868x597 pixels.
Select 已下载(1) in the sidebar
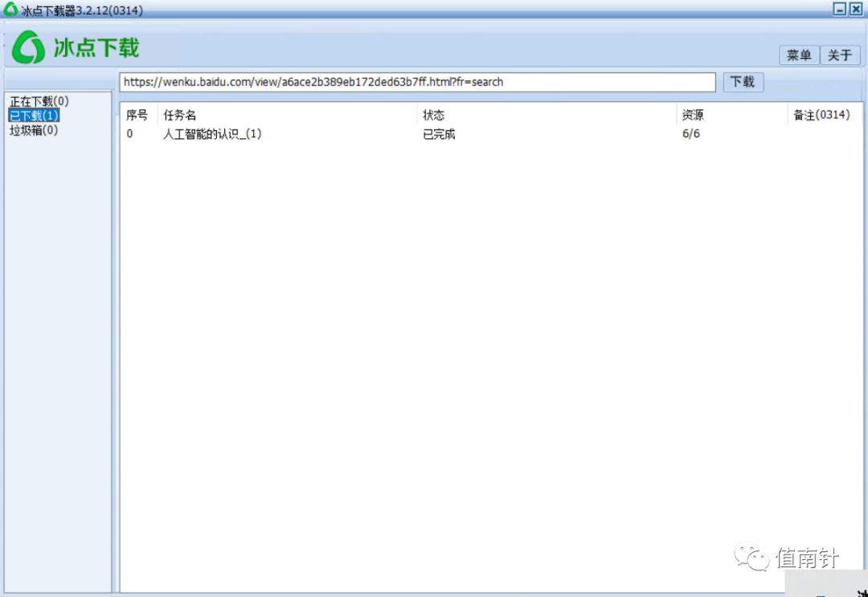tap(34, 116)
